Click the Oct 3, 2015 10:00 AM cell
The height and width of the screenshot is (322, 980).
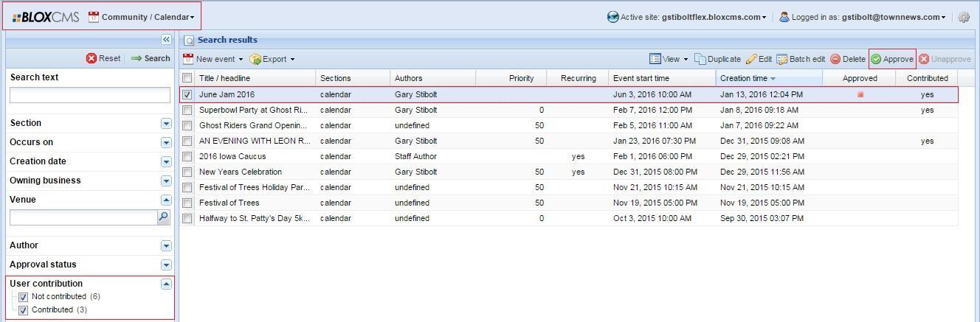click(x=652, y=218)
